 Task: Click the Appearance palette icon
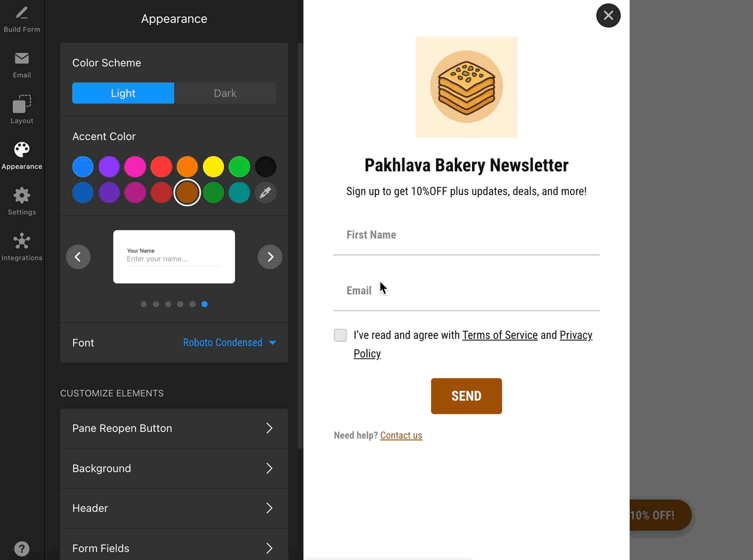coord(22,150)
